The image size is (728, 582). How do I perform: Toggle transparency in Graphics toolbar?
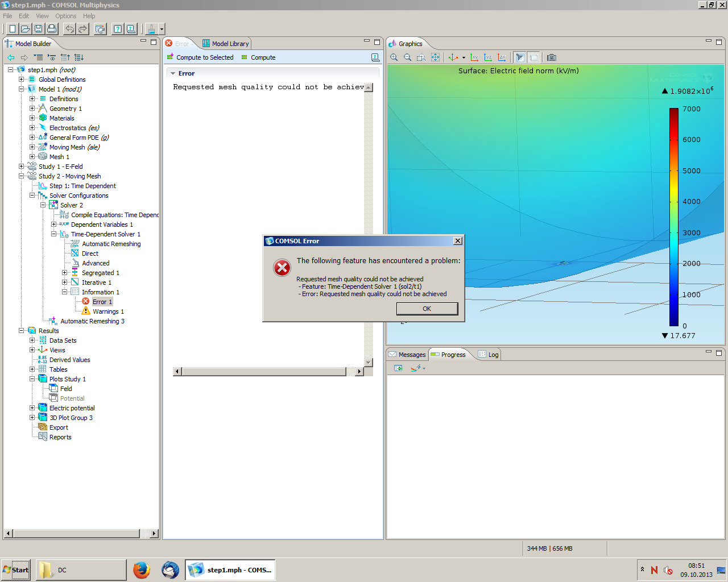533,57
